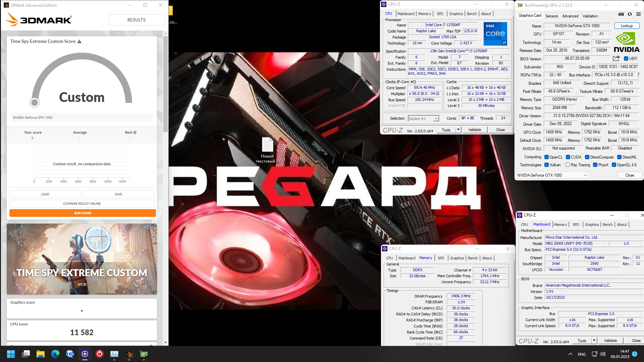
Task: Toggle the DirectML checkbox
Action: click(x=619, y=157)
